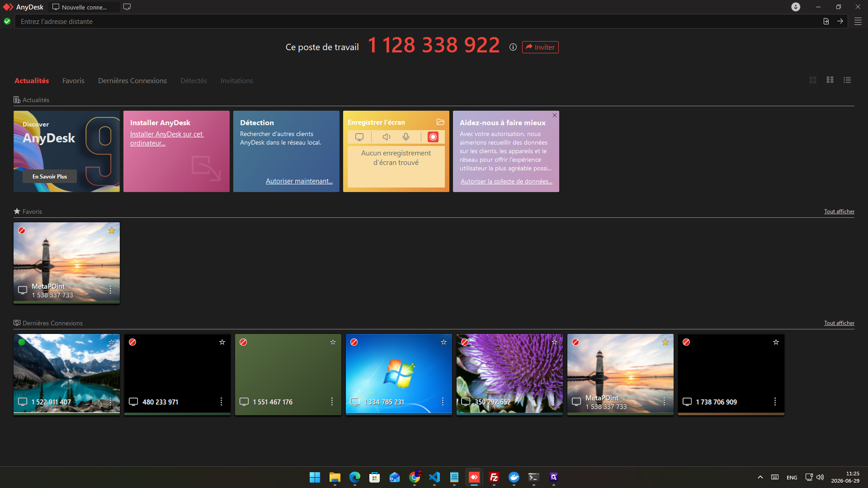
Task: Close the Aidez-nous à faire mieux card
Action: click(555, 115)
